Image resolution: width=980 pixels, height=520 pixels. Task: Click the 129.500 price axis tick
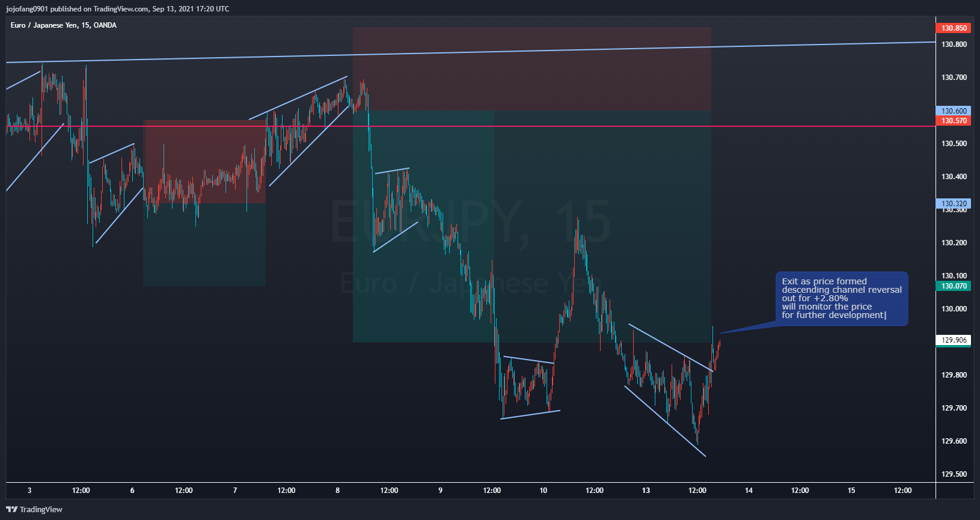[954, 474]
